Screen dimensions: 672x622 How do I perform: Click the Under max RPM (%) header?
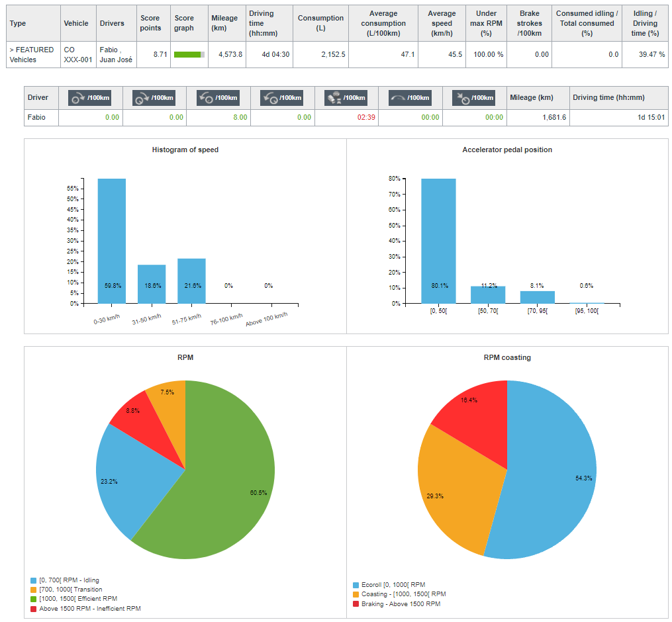[x=487, y=23]
